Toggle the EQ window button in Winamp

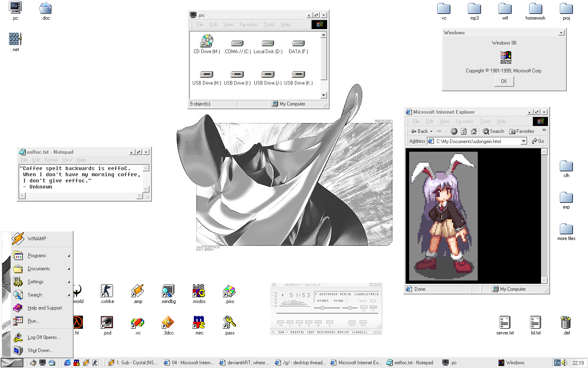point(364,307)
